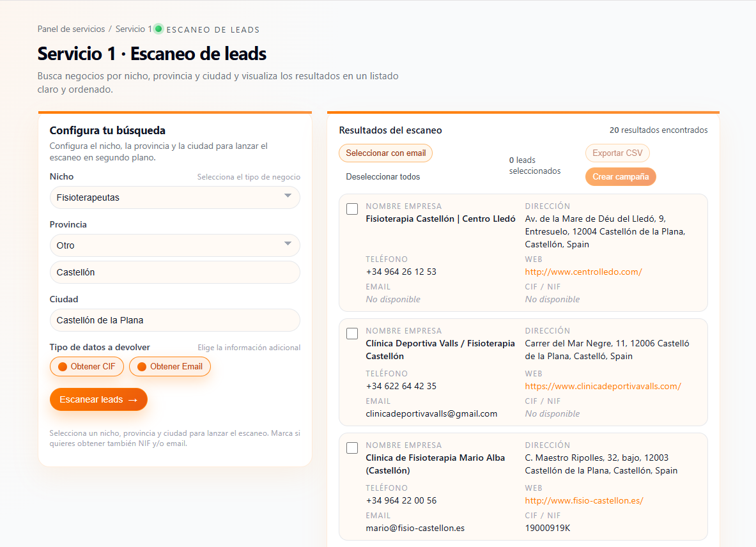Image resolution: width=756 pixels, height=547 pixels.
Task: Click the Clínica Deportiva Valls company name
Action: (440, 350)
